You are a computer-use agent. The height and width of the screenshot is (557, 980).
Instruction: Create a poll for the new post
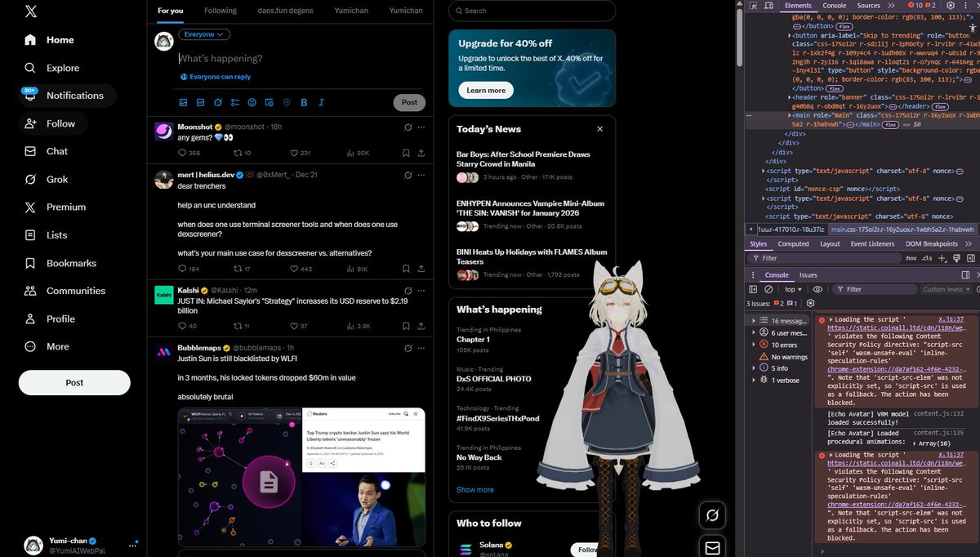click(x=234, y=103)
